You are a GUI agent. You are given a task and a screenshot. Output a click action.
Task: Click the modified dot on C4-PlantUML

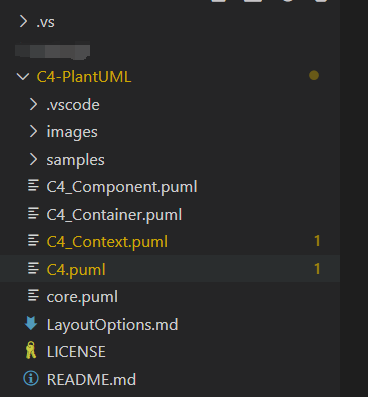tap(314, 75)
